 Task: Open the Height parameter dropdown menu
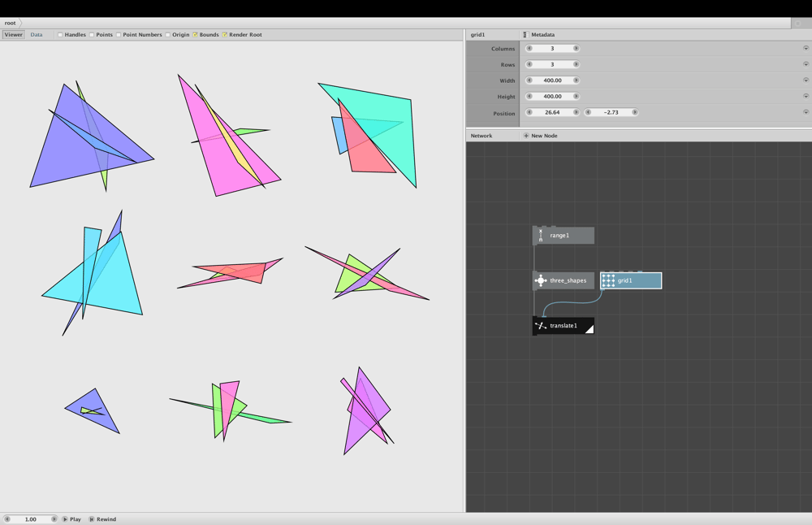click(806, 97)
